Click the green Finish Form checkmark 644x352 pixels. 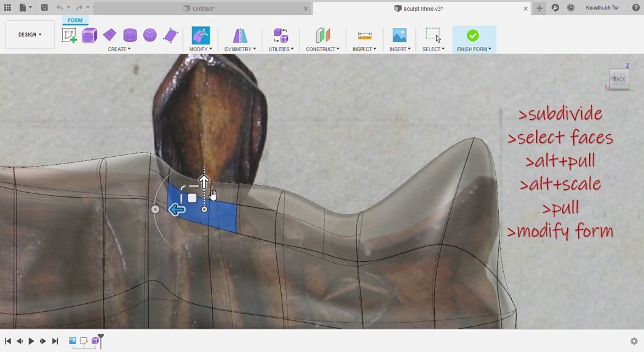click(473, 36)
